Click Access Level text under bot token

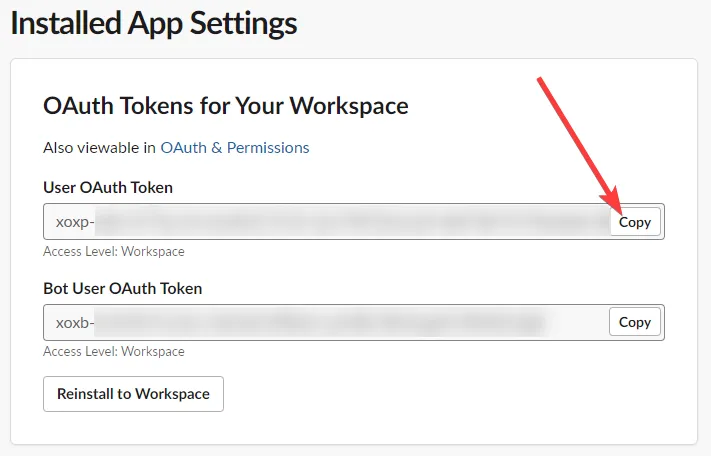click(114, 352)
